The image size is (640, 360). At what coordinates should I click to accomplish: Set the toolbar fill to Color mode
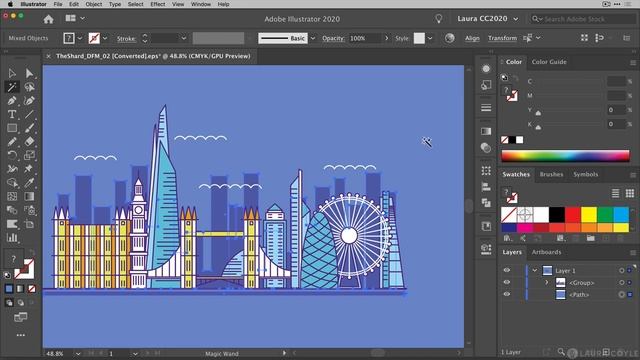pos(9,289)
